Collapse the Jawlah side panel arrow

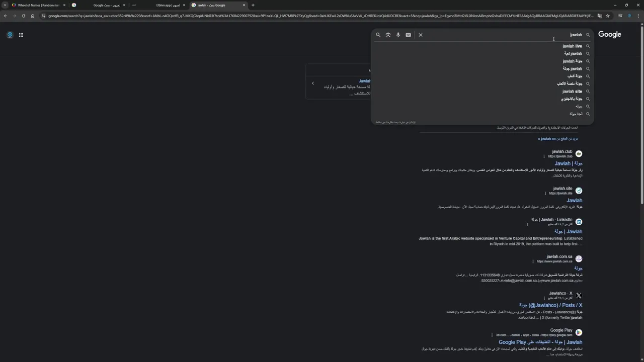coord(313,83)
